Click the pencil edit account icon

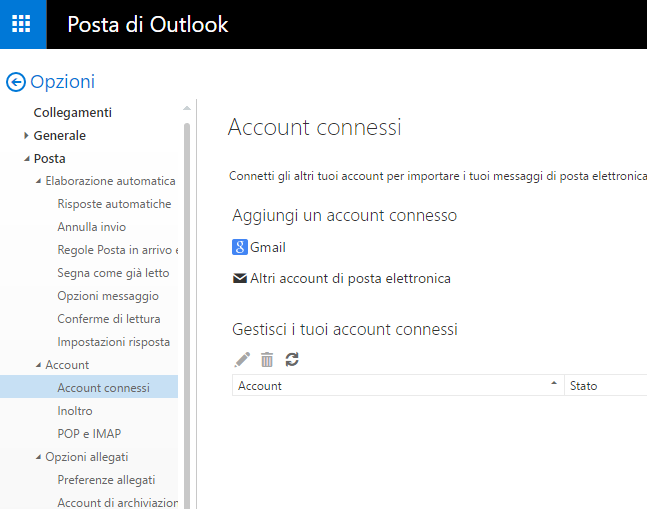[242, 360]
